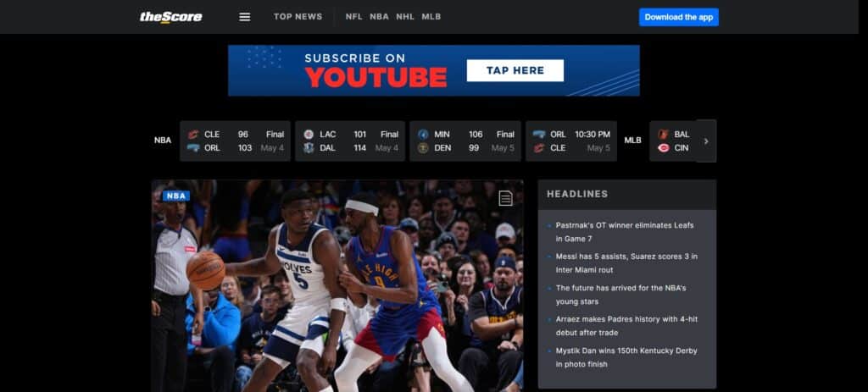
Task: Click the Clippers logo next to LAC
Action: (309, 135)
